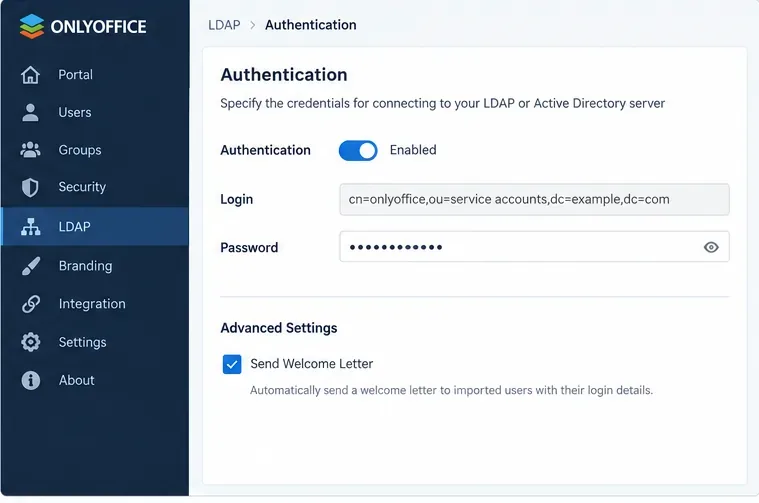This screenshot has width=759, height=503.
Task: Click the Send Welcome Letter label
Action: tap(312, 364)
